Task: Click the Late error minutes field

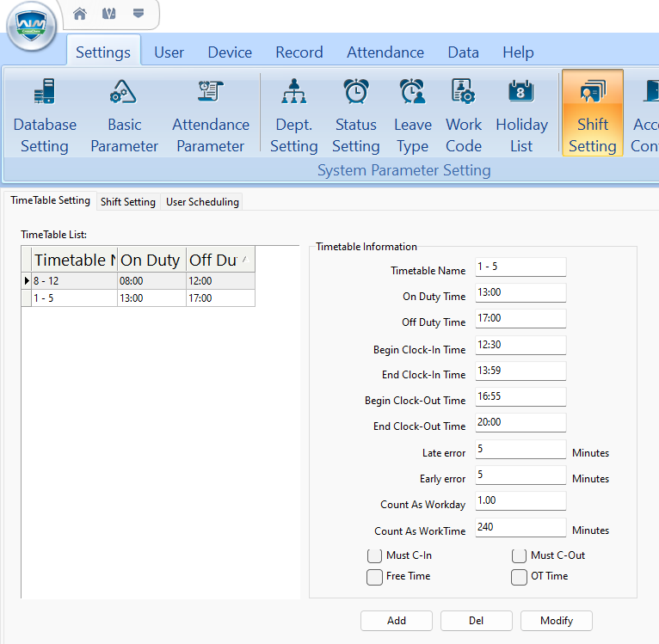Action: [520, 450]
